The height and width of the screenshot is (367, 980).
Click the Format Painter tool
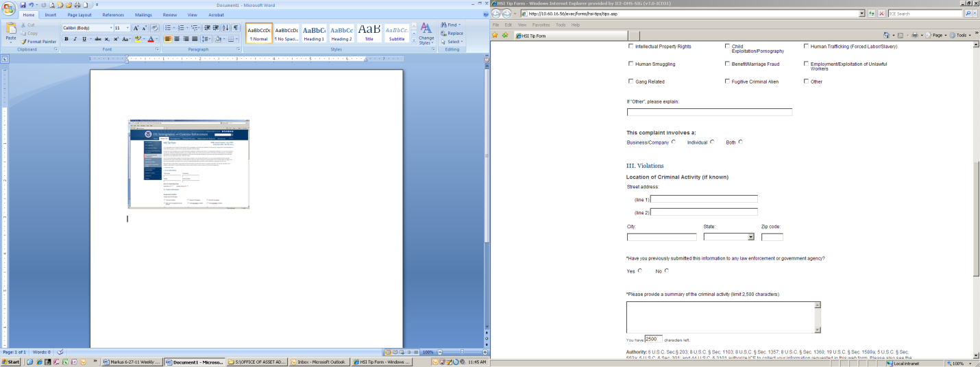(39, 42)
